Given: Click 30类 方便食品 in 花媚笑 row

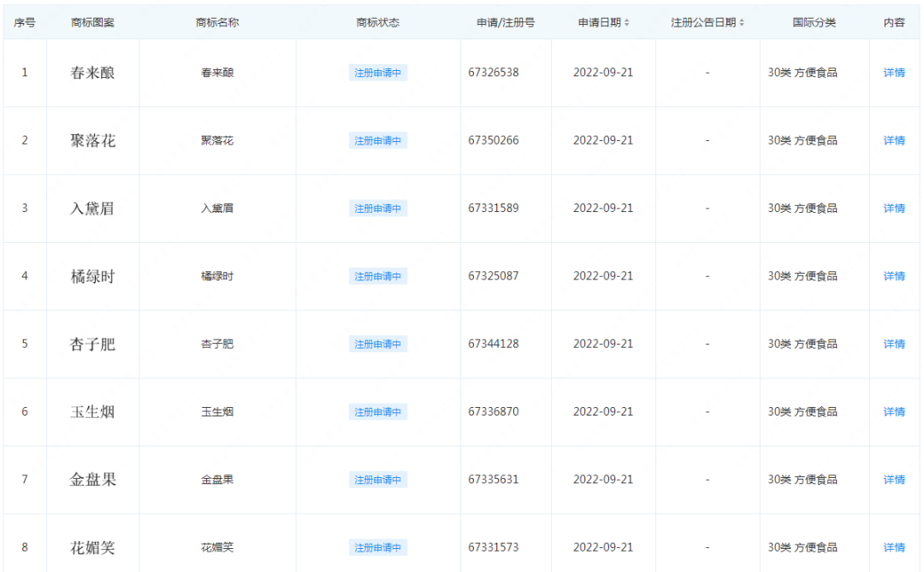Looking at the screenshot, I should click(x=802, y=547).
